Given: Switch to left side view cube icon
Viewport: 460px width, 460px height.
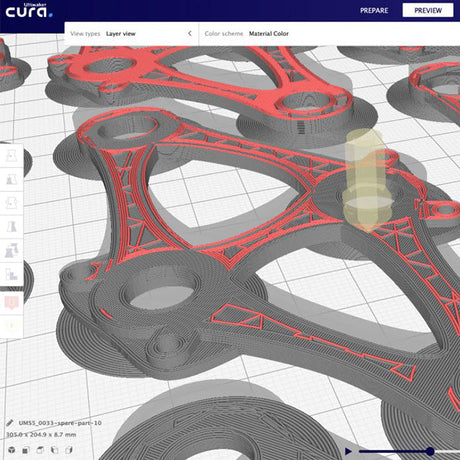Looking at the screenshot, I should pos(54,450).
